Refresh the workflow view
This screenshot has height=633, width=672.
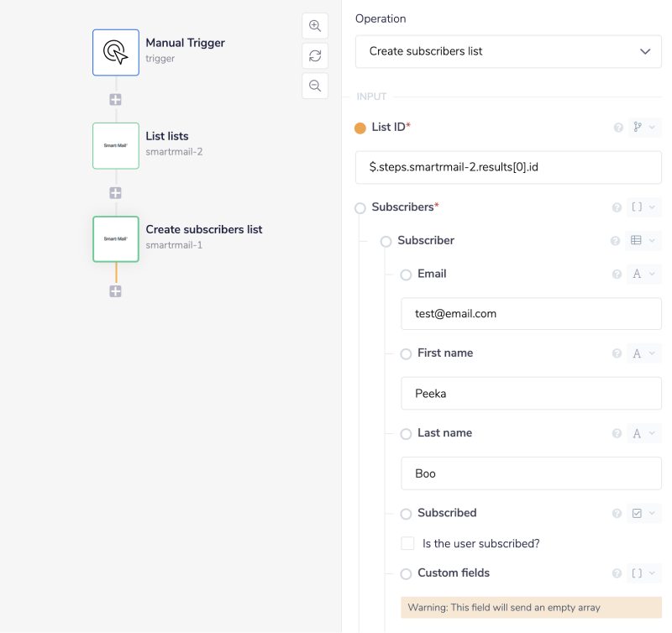coord(315,55)
